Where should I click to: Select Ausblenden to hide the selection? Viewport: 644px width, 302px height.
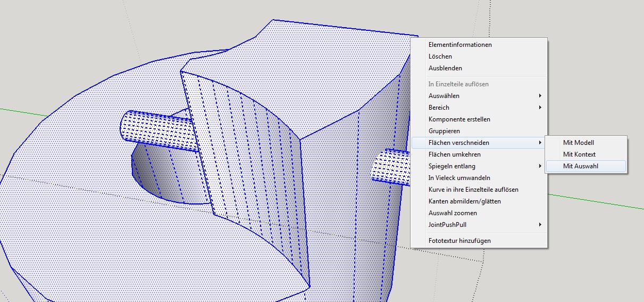tap(445, 68)
